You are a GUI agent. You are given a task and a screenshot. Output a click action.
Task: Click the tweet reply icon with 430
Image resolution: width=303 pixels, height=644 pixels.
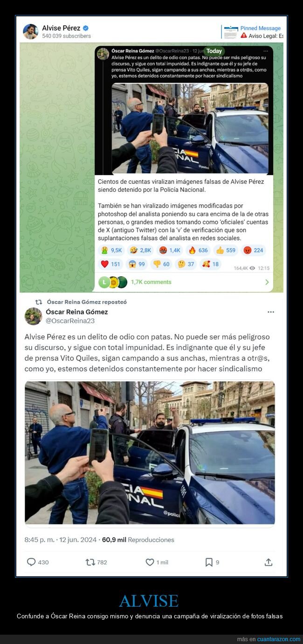(31, 562)
